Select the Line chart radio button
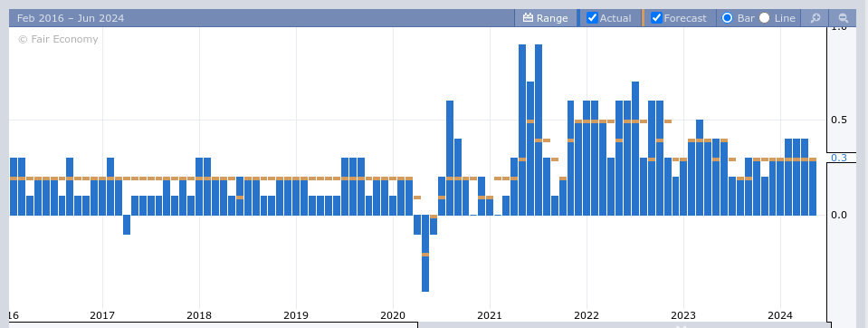 pos(765,18)
